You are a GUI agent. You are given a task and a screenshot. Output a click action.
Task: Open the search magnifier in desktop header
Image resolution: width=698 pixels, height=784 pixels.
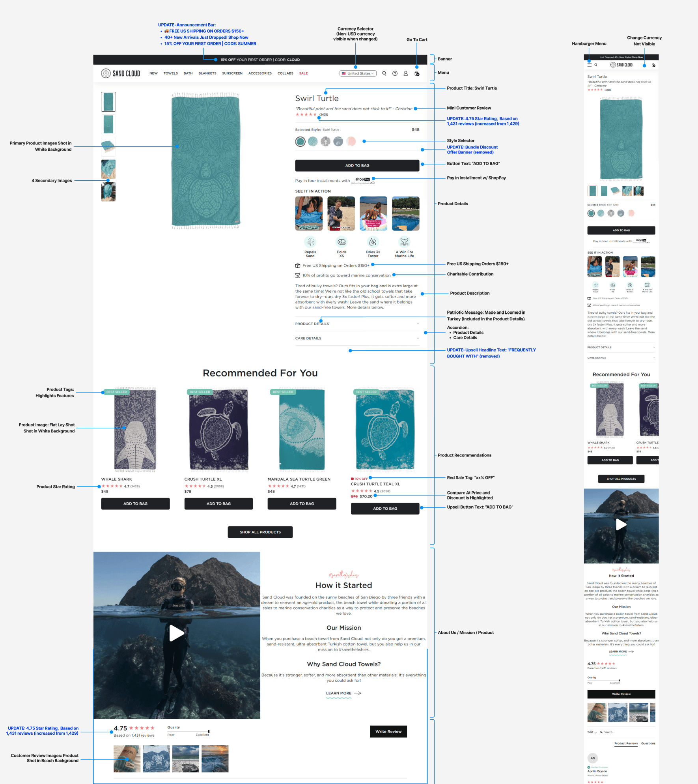coord(384,73)
